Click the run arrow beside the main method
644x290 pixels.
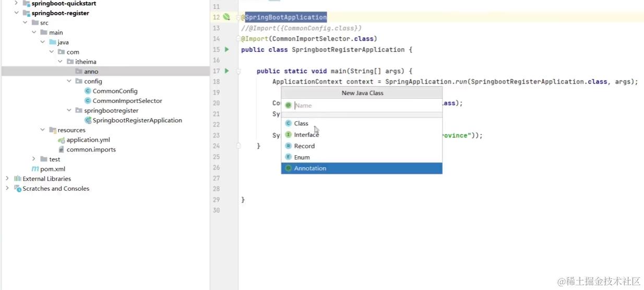[x=226, y=71]
